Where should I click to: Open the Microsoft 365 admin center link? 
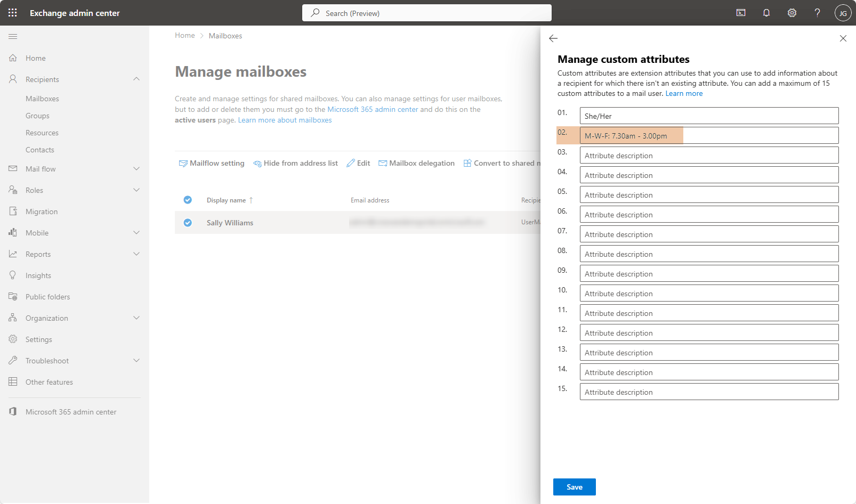click(x=71, y=412)
